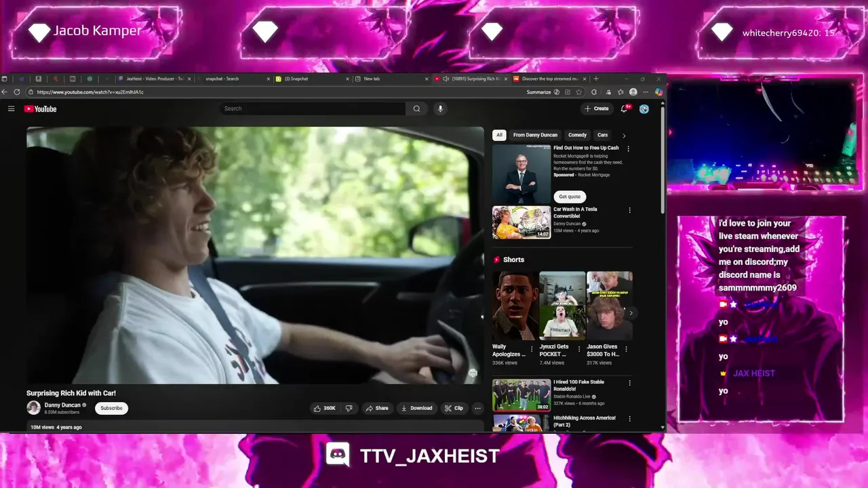Click TTV_JAXHEIST text in the bottom banner

430,455
